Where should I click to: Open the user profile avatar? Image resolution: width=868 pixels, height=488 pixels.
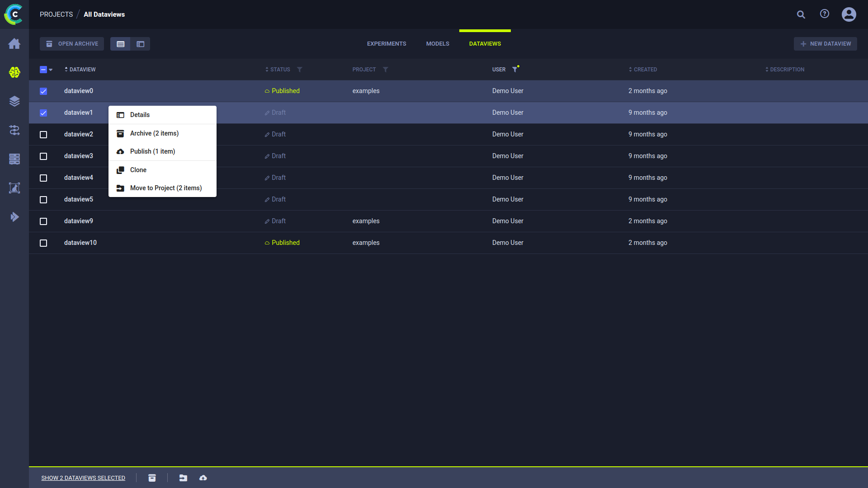849,14
